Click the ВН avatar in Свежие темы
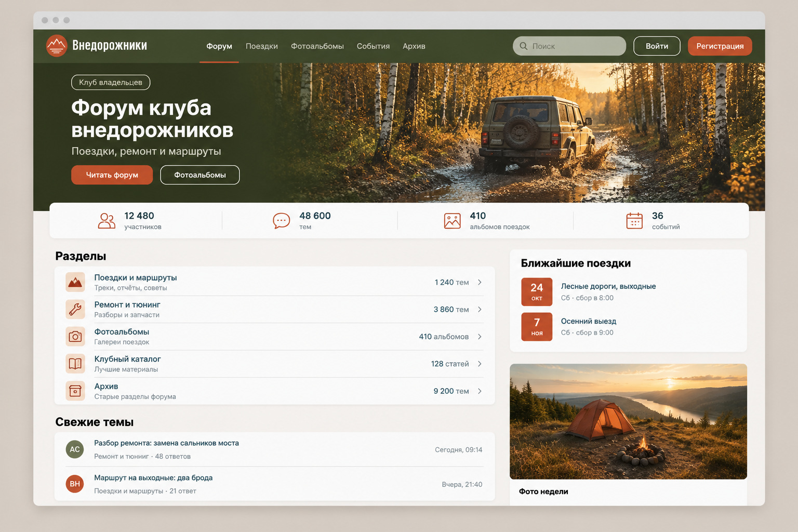 pos(75,484)
